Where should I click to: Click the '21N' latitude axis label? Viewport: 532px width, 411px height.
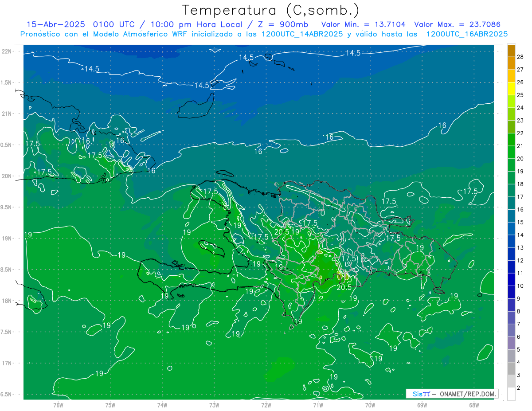coord(7,114)
